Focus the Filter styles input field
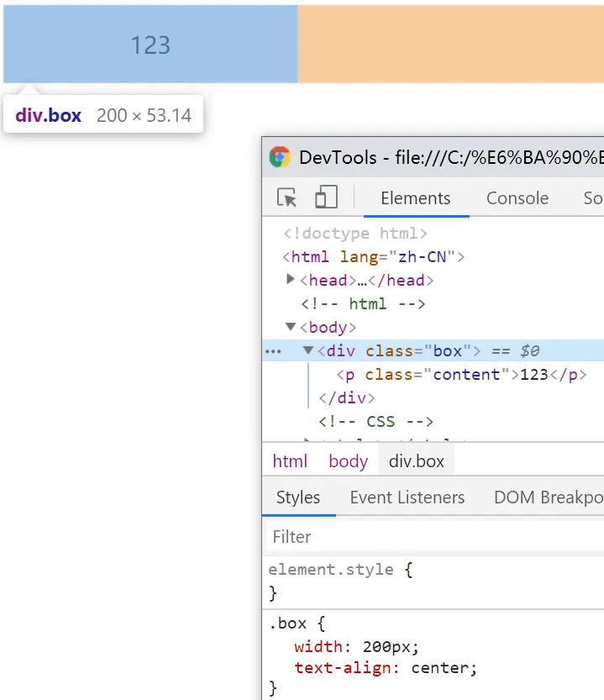Image resolution: width=604 pixels, height=700 pixels. coord(435,537)
